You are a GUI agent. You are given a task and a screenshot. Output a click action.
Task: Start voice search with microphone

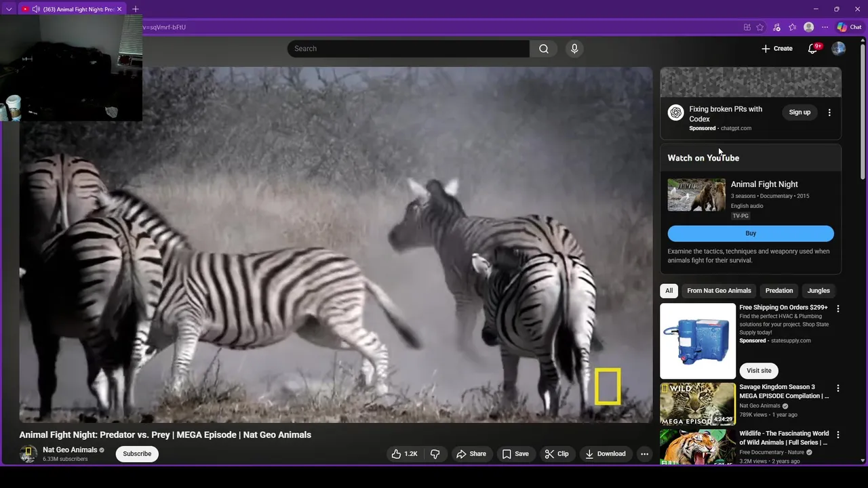[x=574, y=49]
